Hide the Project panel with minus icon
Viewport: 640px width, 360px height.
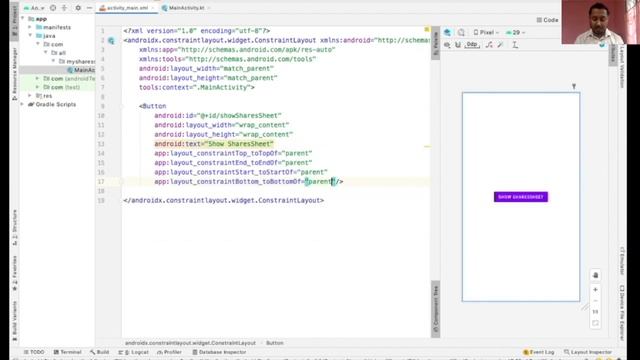pyautogui.click(x=89, y=8)
